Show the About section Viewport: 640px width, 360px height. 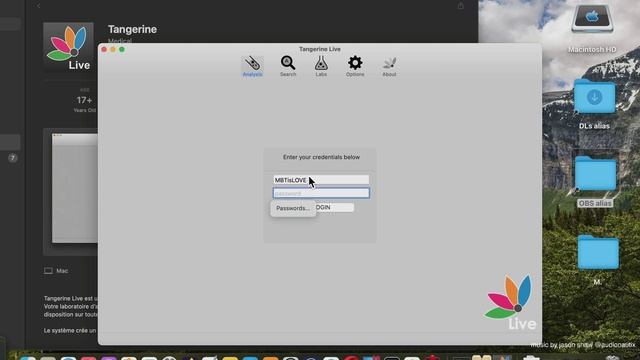(389, 67)
